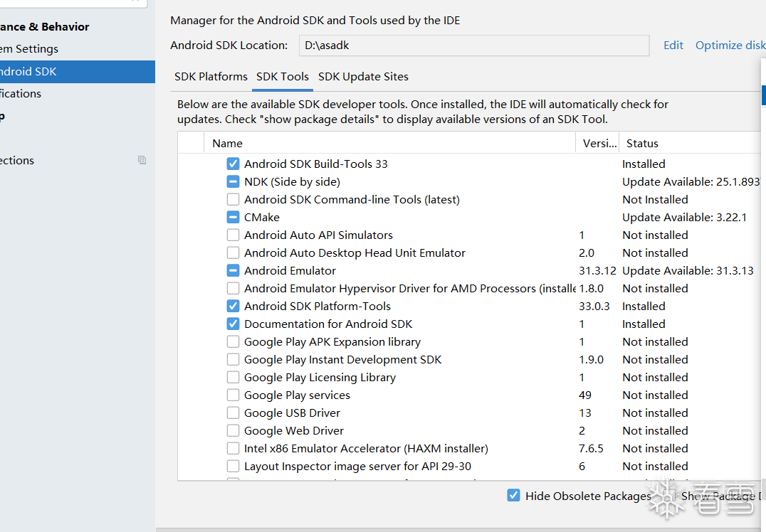Open the SDK Update Sites tab

(363, 77)
